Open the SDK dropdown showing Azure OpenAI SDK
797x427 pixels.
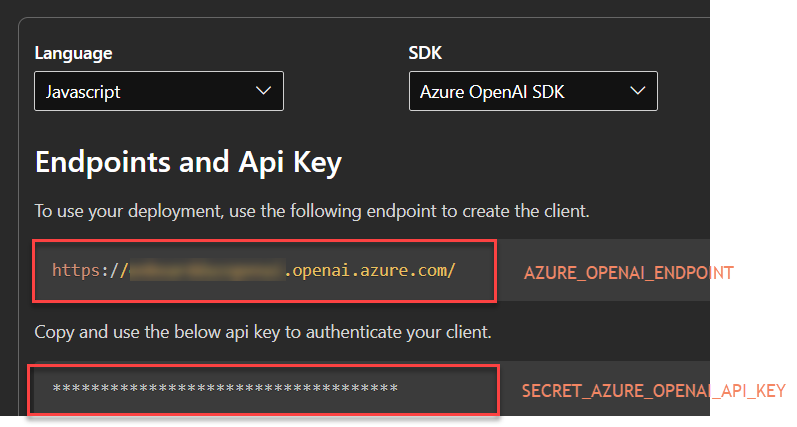coord(533,91)
